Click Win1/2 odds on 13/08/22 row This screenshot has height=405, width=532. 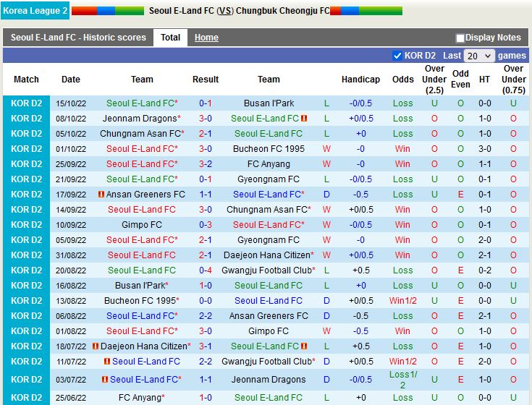click(402, 301)
